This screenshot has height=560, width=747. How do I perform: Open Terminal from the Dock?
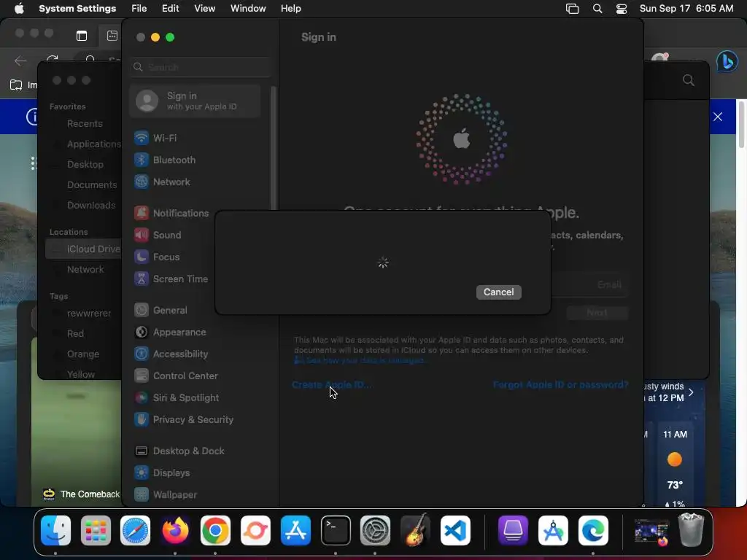(x=336, y=530)
